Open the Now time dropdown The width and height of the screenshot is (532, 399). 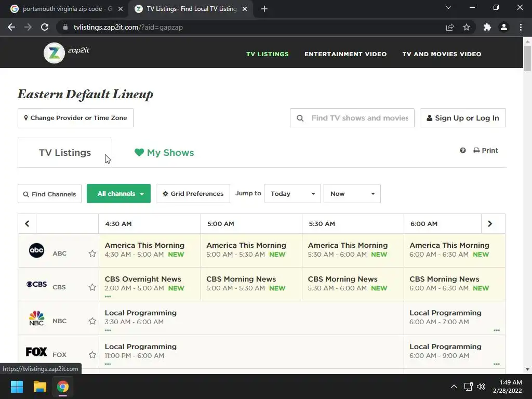coord(352,194)
